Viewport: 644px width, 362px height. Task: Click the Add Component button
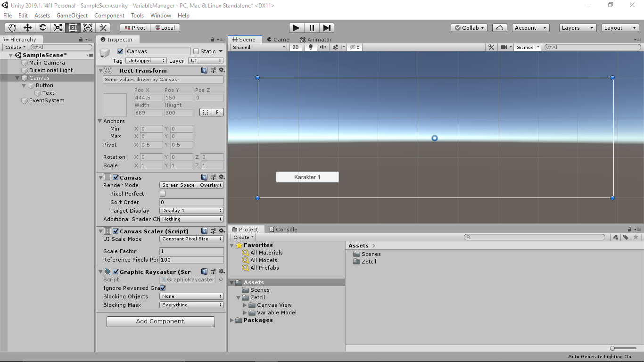click(x=160, y=321)
